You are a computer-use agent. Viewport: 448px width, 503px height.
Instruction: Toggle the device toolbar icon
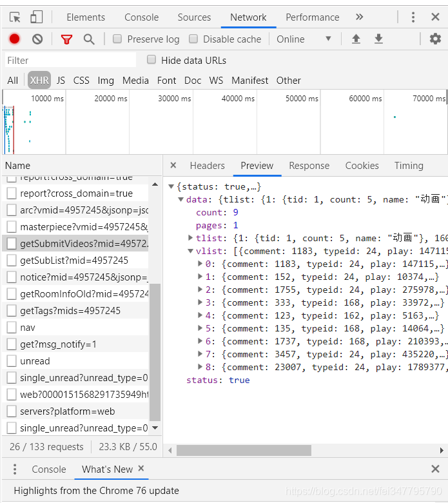click(36, 17)
